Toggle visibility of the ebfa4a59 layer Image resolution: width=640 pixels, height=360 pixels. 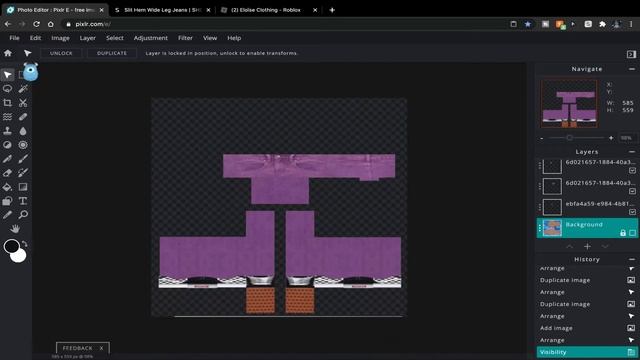tap(632, 212)
